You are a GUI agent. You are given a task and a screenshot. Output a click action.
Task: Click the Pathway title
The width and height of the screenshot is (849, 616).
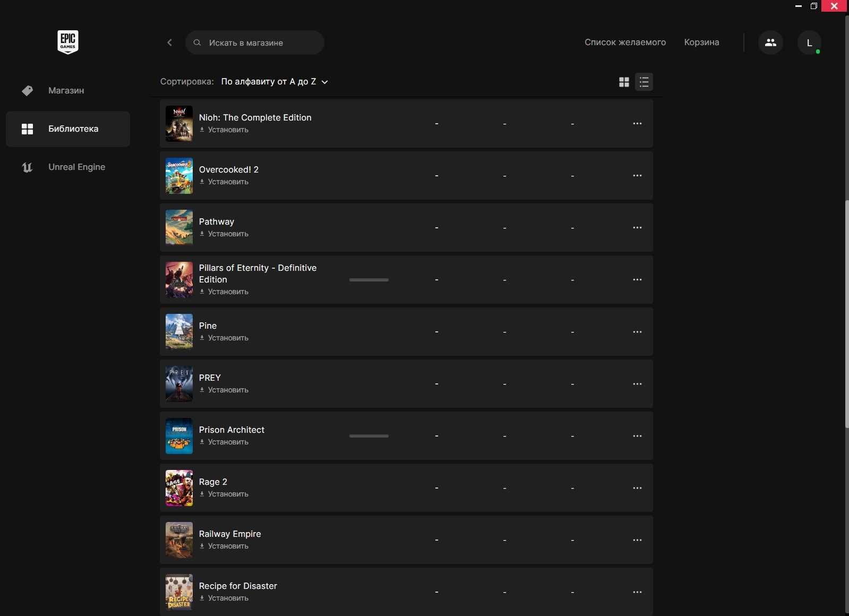coord(217,222)
